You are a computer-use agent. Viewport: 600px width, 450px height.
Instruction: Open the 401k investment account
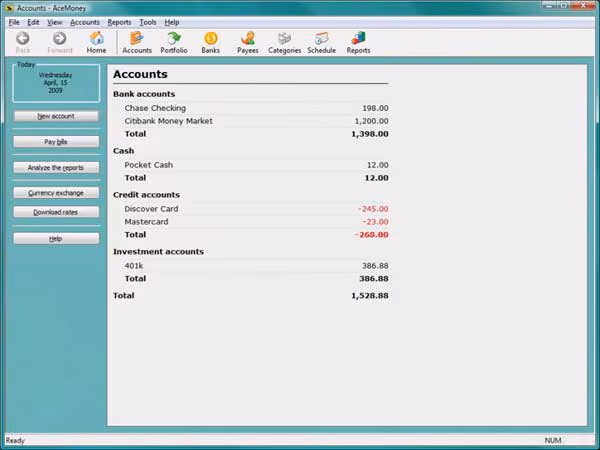pos(134,266)
